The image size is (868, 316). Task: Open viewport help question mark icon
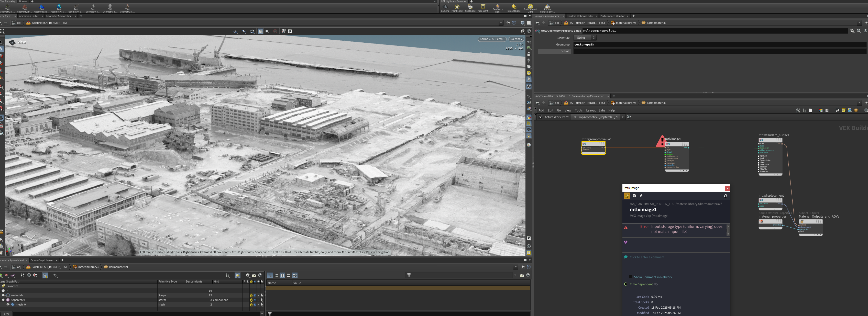(x=529, y=31)
